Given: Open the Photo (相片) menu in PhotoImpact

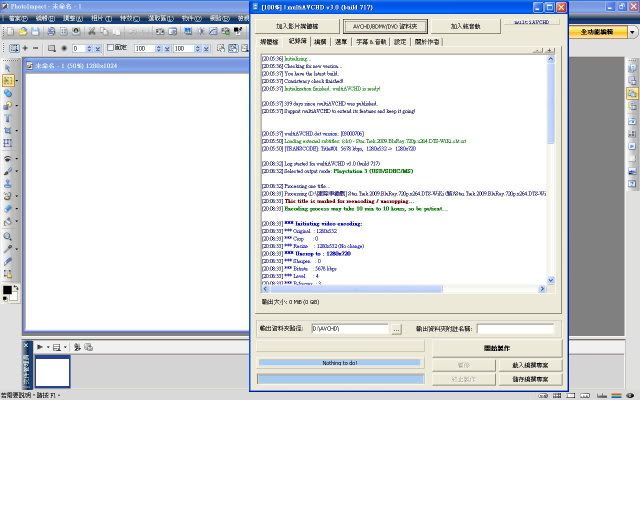Looking at the screenshot, I should pos(101,18).
